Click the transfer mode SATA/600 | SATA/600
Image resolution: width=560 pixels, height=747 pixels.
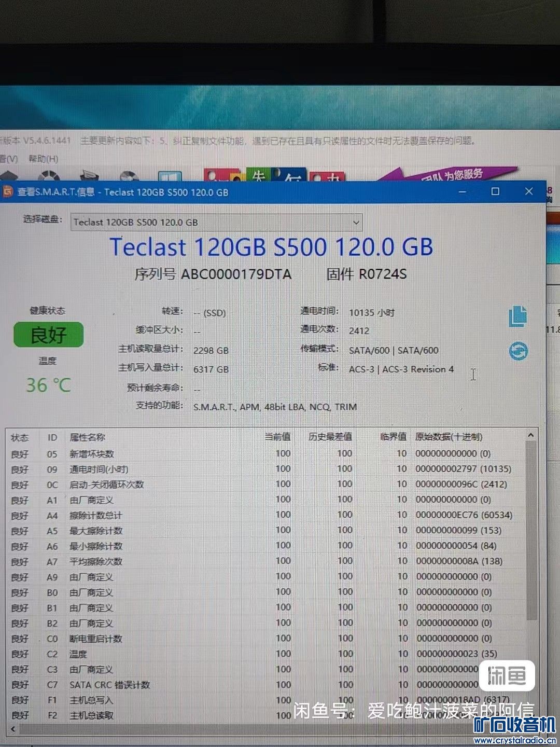(x=394, y=350)
